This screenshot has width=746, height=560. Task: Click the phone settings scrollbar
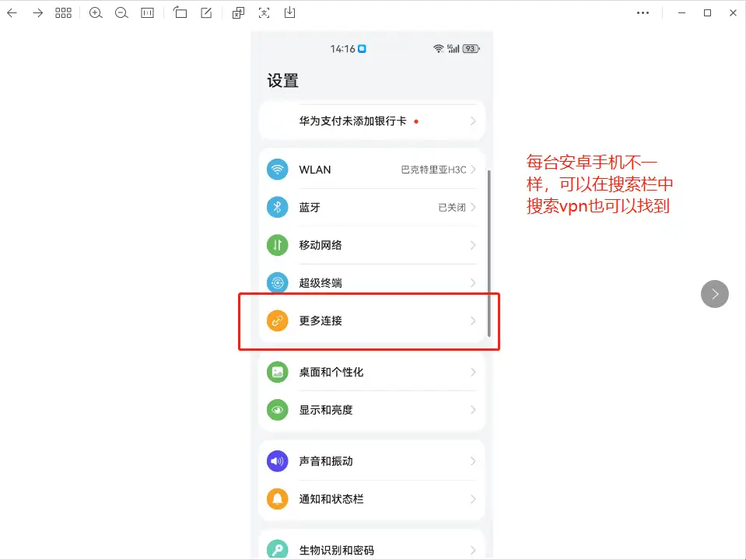[x=489, y=254]
